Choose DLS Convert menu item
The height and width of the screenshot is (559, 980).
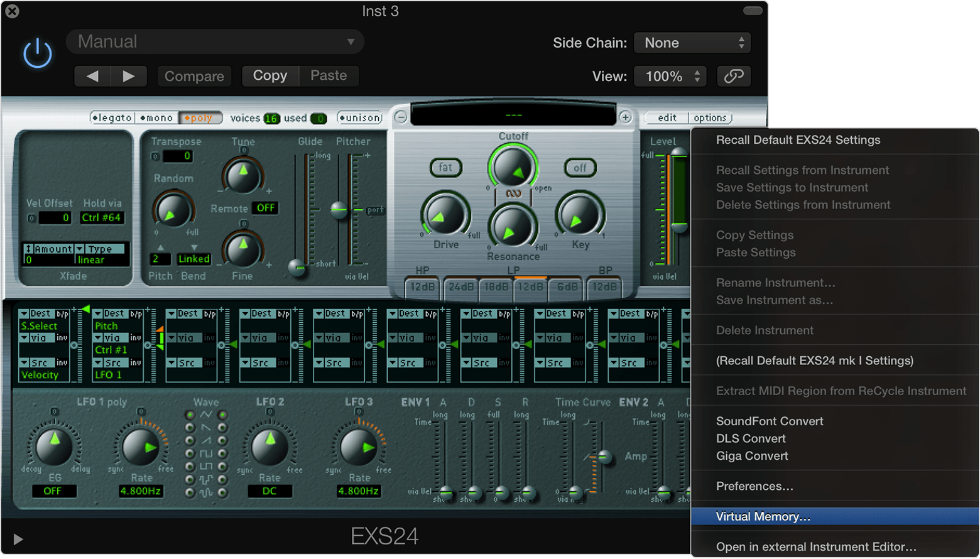pos(835,438)
